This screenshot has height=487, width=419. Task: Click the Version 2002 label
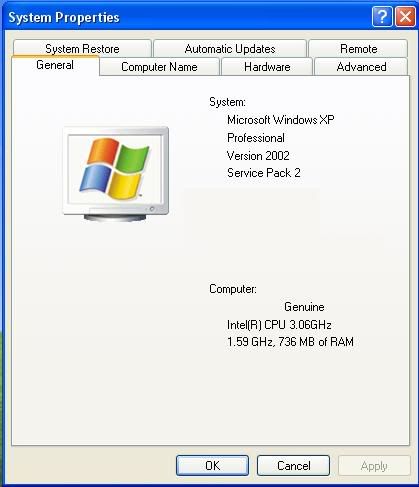258,155
